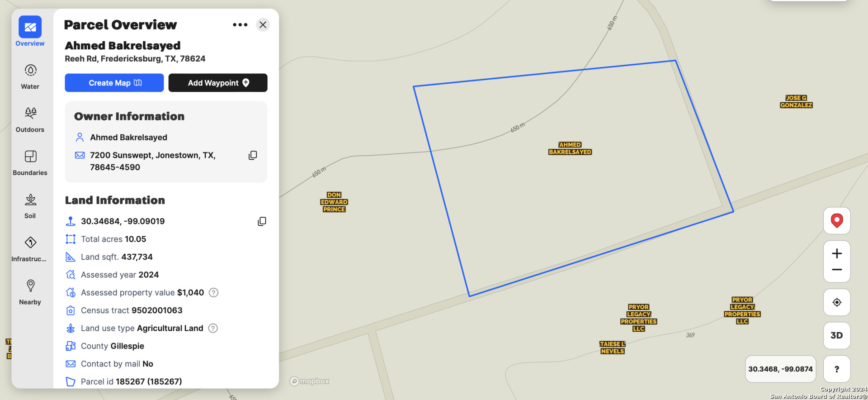Screen dimensions: 868x400
Task: Show help for Assessed property value
Action: [x=214, y=293]
